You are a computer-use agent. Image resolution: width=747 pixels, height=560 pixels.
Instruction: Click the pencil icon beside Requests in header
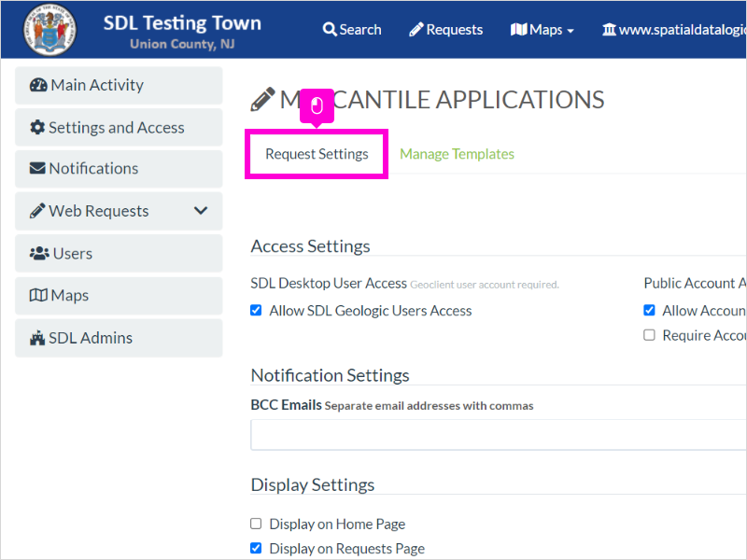(x=416, y=30)
